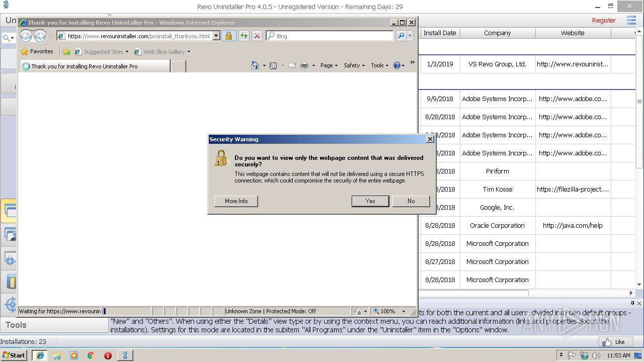Go forward in Internet Explorer
Screen dimensions: 644x362
coord(40,36)
